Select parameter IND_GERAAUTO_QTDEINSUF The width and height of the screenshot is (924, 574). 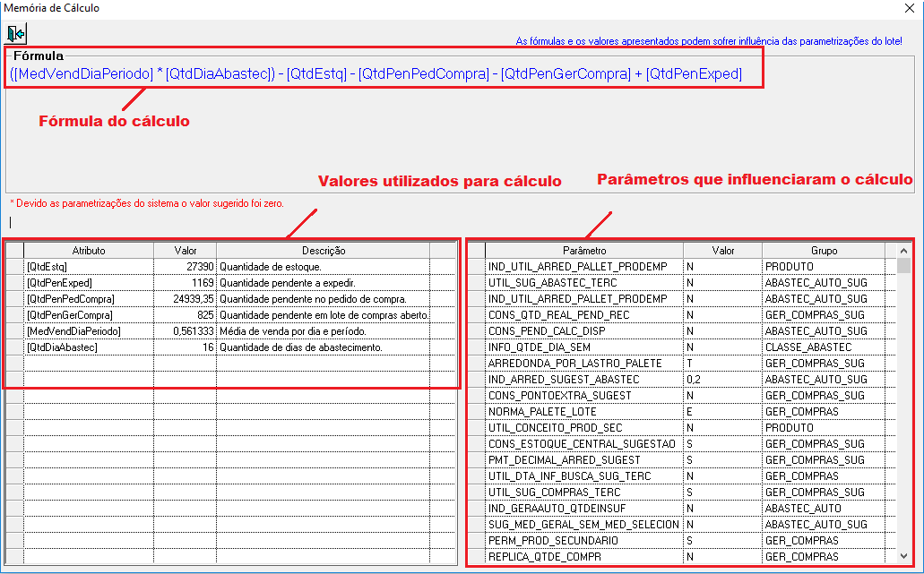(584, 508)
